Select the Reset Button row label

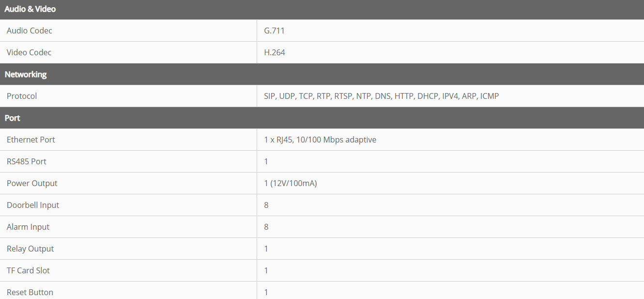(30, 292)
